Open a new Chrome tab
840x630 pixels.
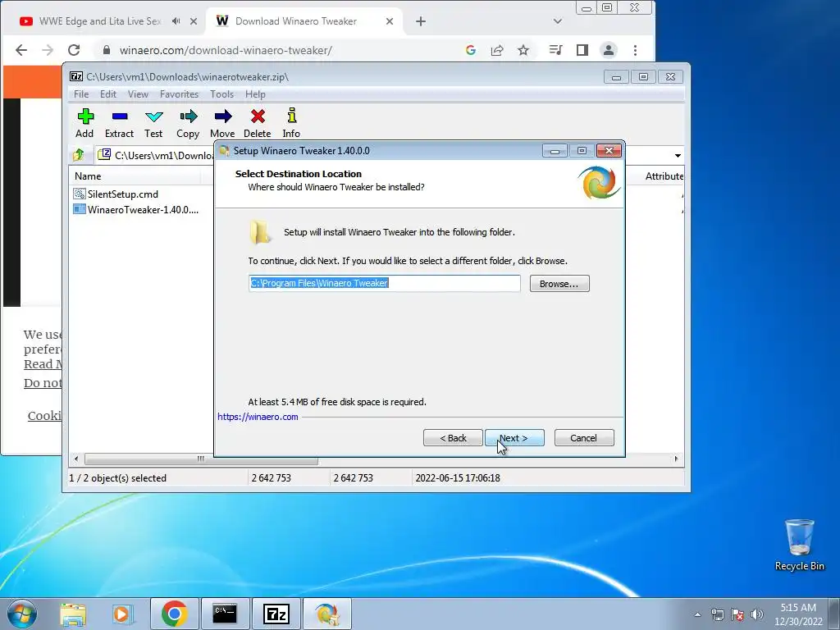point(421,21)
